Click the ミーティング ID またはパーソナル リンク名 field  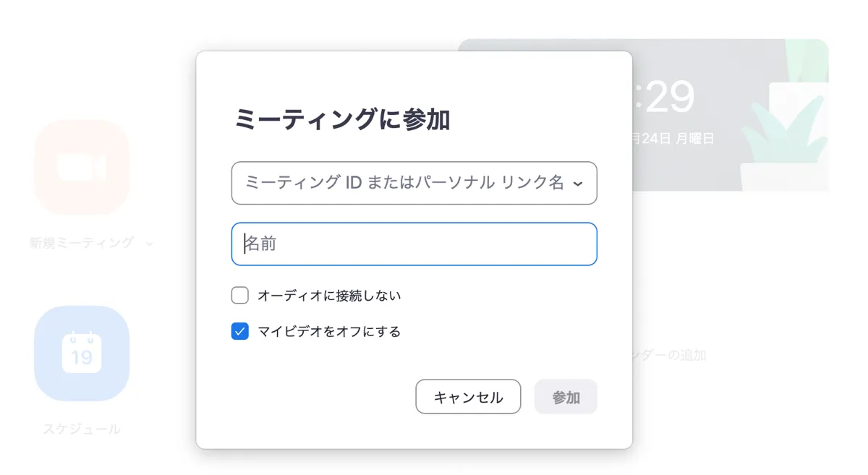(404, 183)
